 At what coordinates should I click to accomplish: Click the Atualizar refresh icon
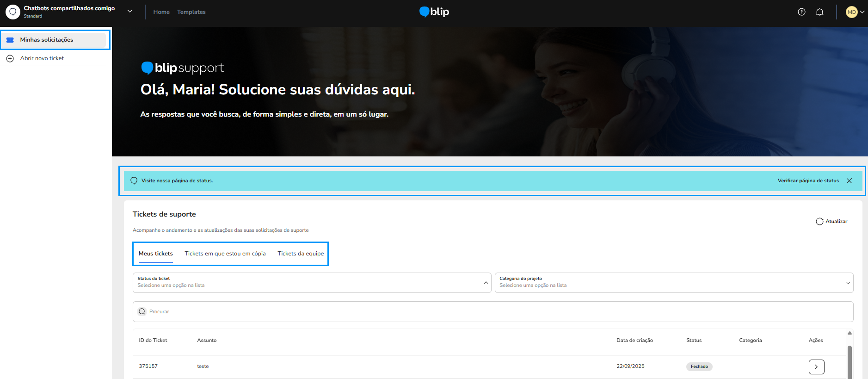[819, 222]
